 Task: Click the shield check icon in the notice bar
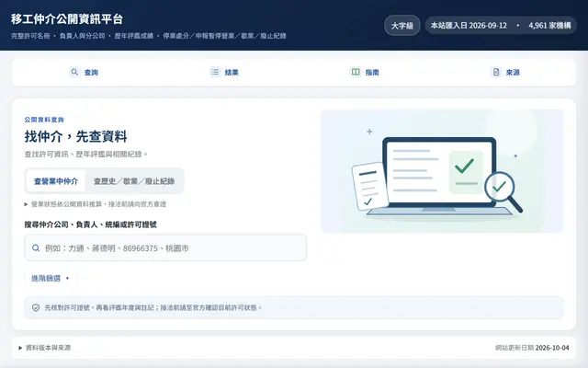[36, 307]
